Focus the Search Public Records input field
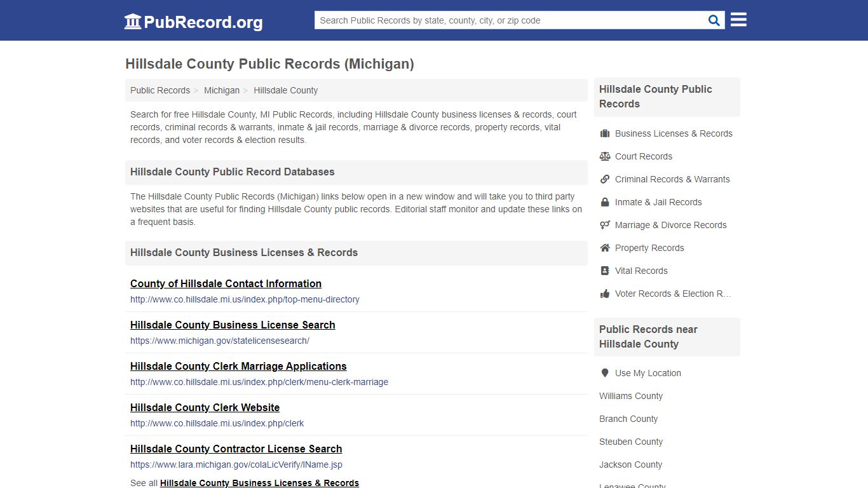The image size is (868, 488). (x=511, y=20)
